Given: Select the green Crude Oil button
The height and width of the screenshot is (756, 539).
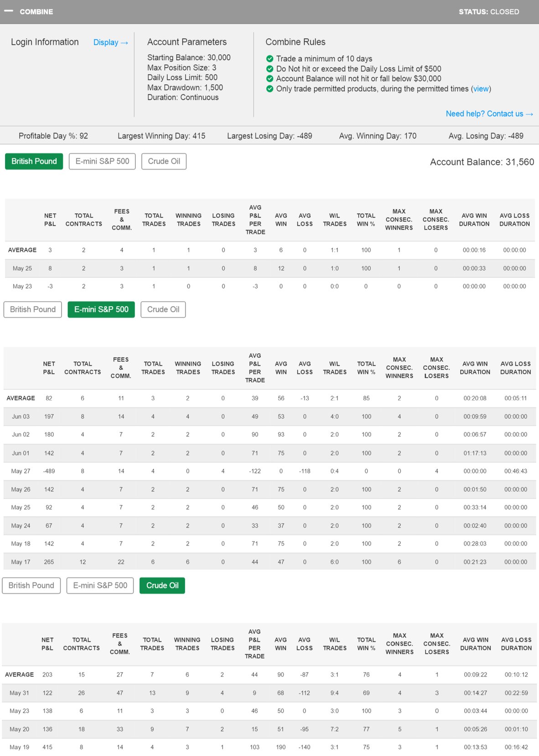Looking at the screenshot, I should point(162,586).
